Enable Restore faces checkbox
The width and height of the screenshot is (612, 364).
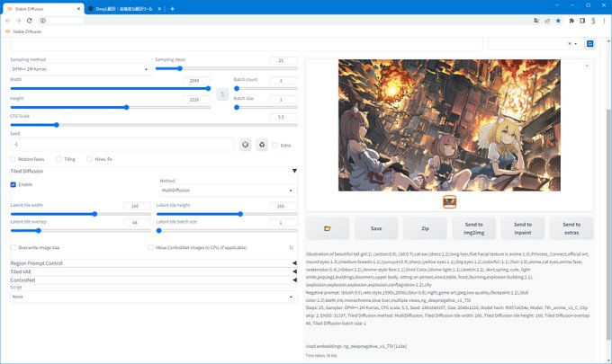(x=13, y=159)
